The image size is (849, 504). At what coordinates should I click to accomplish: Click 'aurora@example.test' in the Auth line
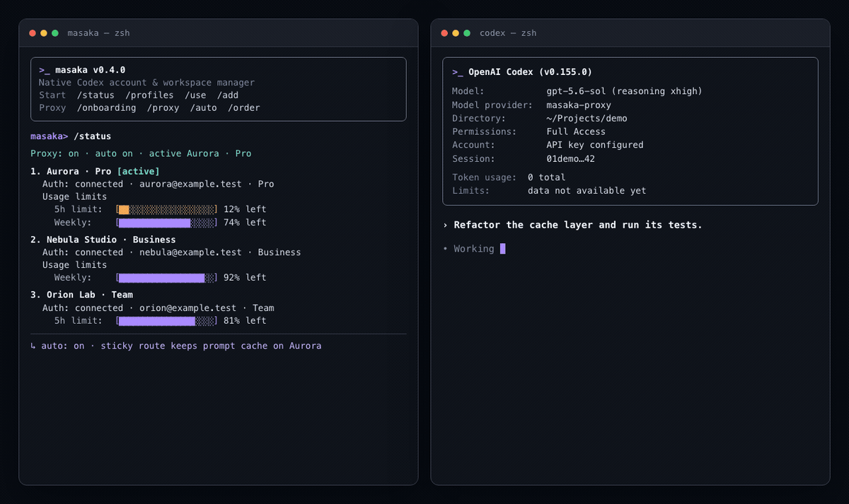[190, 184]
